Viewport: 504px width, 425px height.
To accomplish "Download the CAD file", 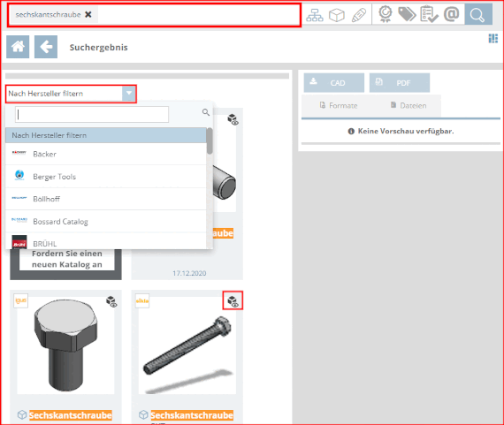I will point(334,83).
